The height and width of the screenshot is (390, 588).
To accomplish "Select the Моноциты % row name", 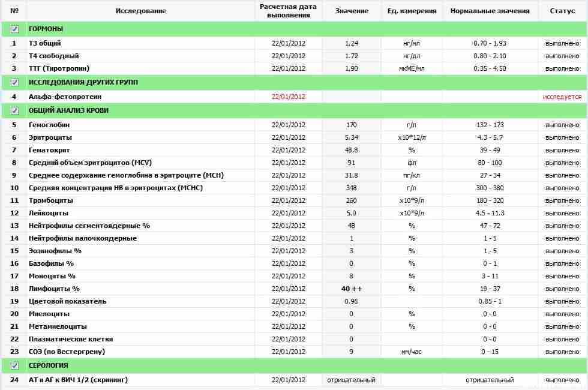I will tap(52, 276).
